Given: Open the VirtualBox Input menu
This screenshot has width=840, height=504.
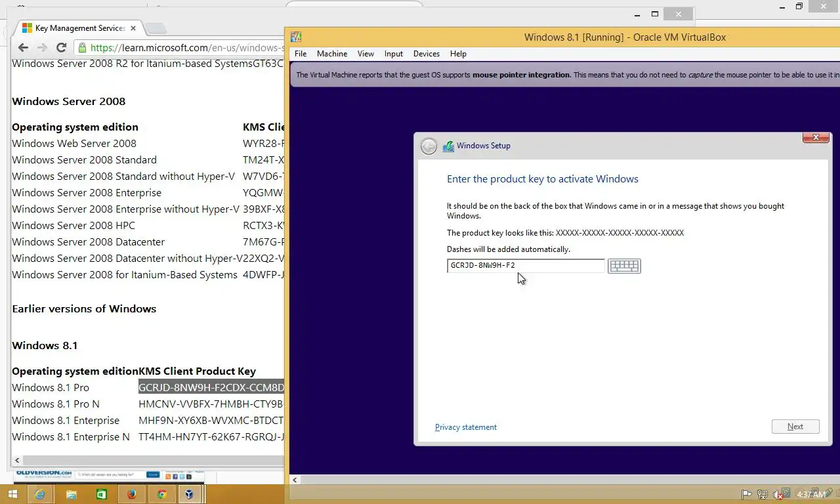Looking at the screenshot, I should 394,54.
